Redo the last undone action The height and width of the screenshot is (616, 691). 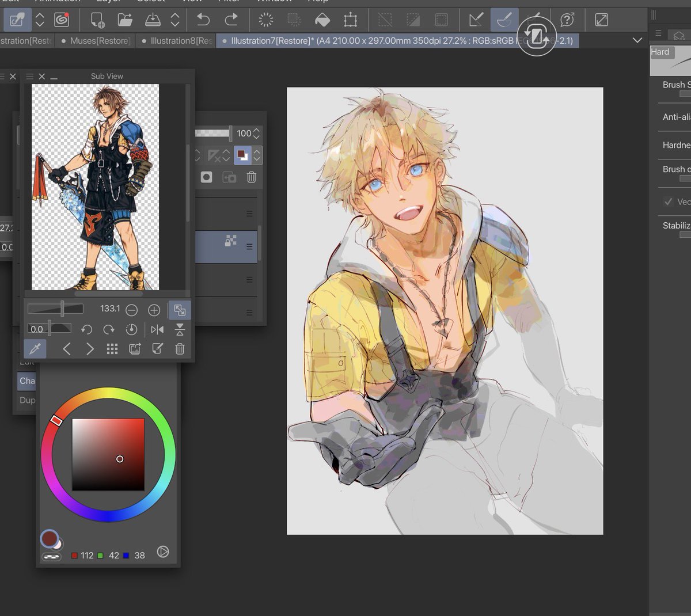coord(231,20)
